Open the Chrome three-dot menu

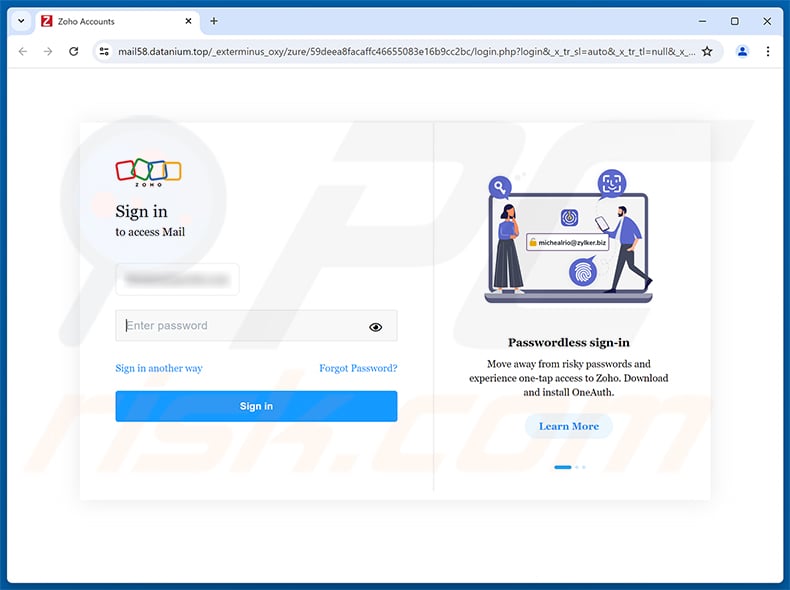768,51
